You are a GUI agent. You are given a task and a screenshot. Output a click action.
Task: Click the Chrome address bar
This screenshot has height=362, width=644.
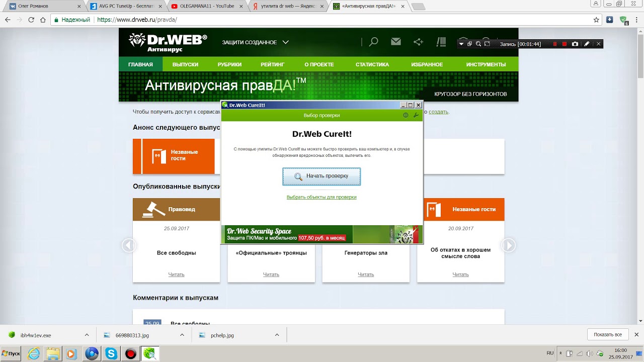click(322, 20)
